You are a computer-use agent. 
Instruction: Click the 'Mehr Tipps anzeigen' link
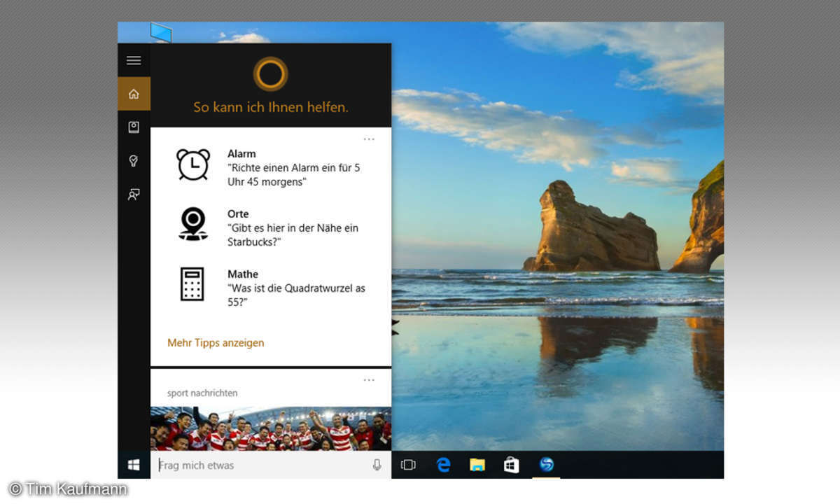click(x=216, y=343)
